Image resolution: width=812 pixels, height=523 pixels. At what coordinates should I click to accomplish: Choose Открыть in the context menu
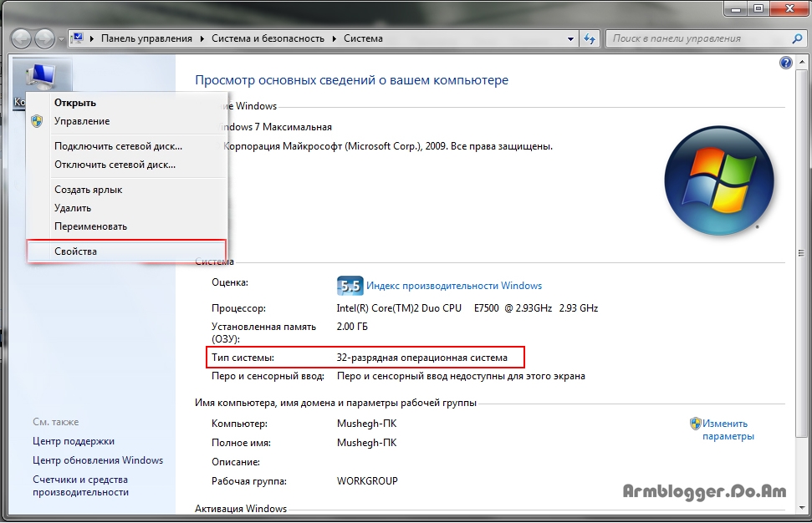click(75, 103)
